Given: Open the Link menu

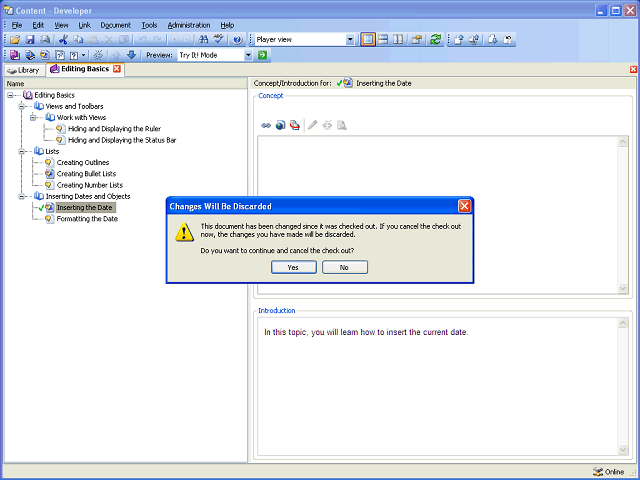Looking at the screenshot, I should click(x=84, y=25).
